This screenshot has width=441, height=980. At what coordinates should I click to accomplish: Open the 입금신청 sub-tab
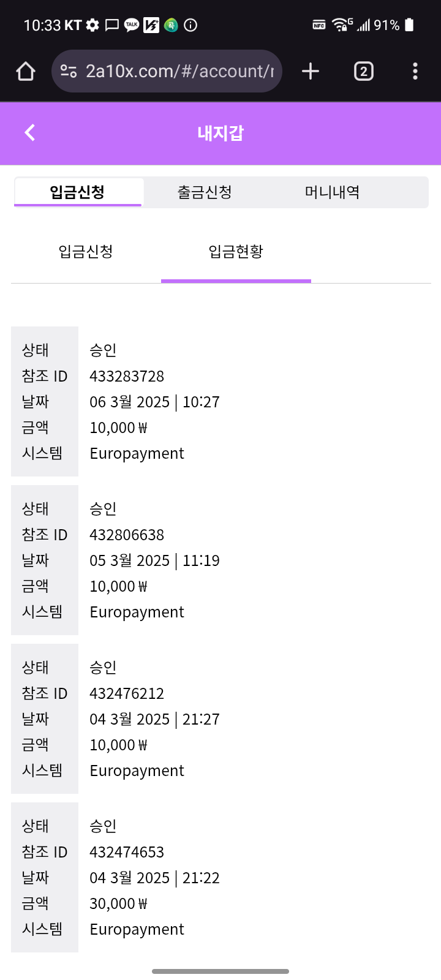(86, 251)
